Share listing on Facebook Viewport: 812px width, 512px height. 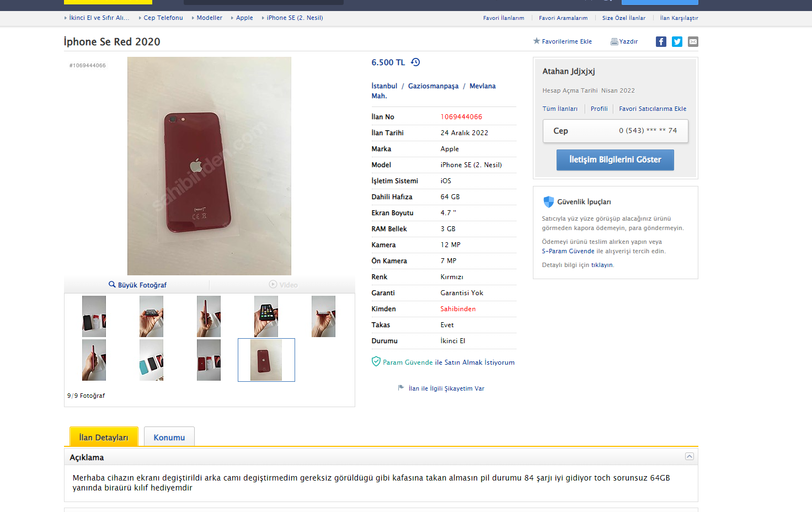[661, 42]
